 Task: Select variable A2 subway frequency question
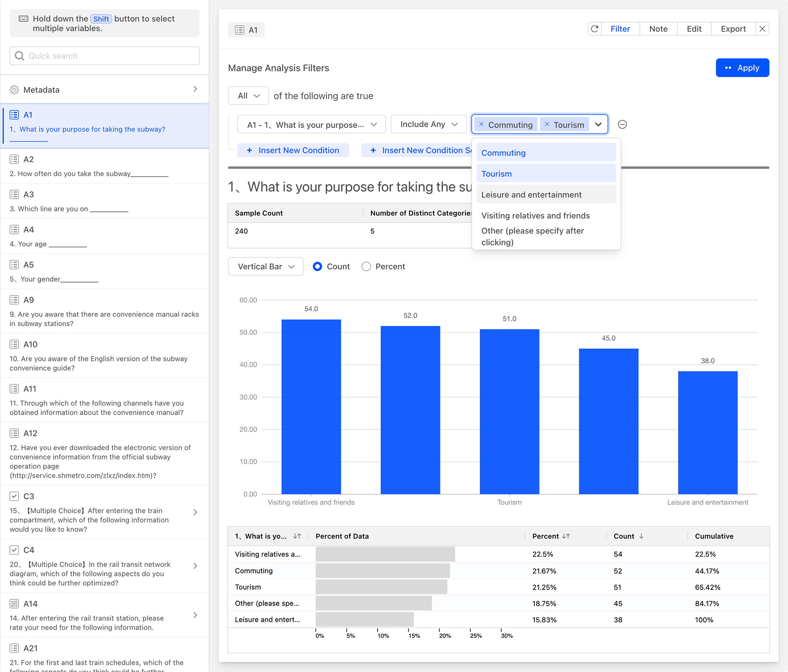105,166
